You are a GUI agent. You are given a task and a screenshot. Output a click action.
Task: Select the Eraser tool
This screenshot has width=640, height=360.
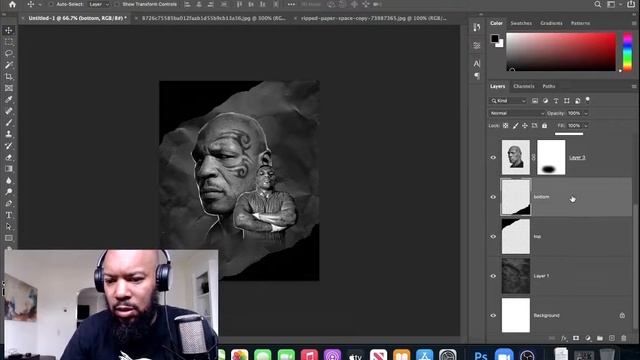coord(9,157)
